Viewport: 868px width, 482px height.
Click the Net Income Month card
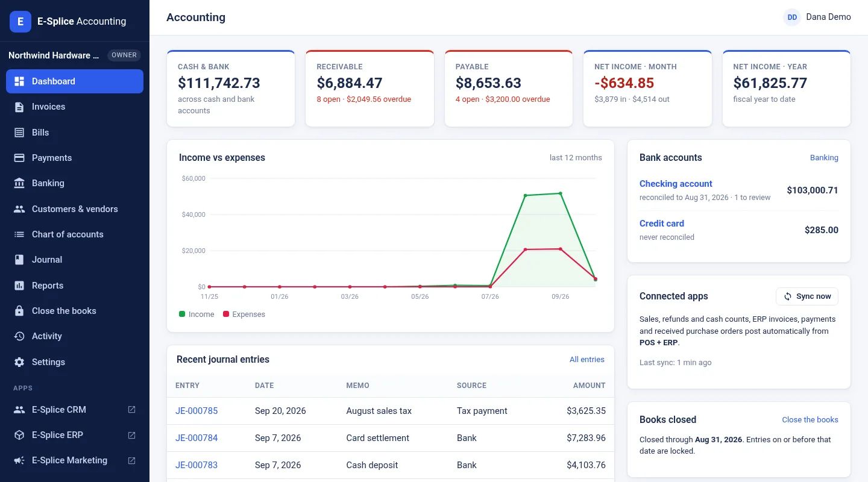(x=647, y=89)
